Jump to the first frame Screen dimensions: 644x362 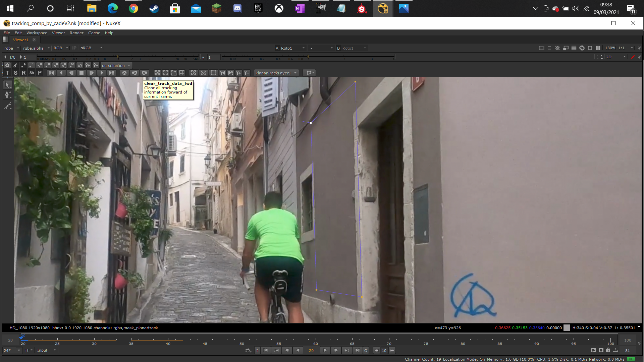click(x=266, y=350)
